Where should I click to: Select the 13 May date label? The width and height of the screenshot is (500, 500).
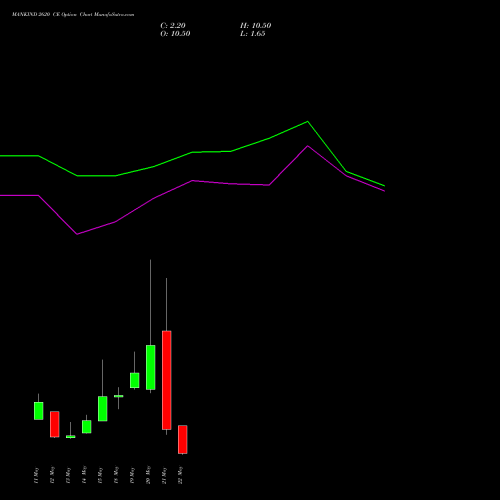click(68, 475)
